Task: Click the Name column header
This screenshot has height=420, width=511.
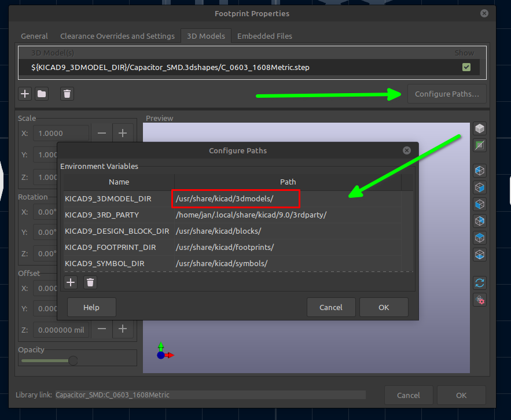Action: pos(119,182)
